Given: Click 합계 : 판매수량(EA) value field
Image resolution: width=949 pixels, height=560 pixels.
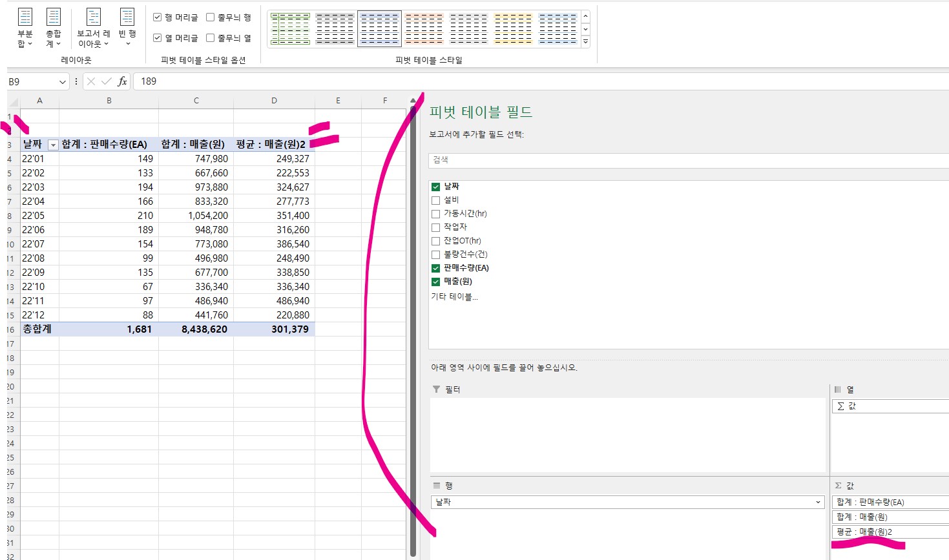Looking at the screenshot, I should [x=890, y=502].
